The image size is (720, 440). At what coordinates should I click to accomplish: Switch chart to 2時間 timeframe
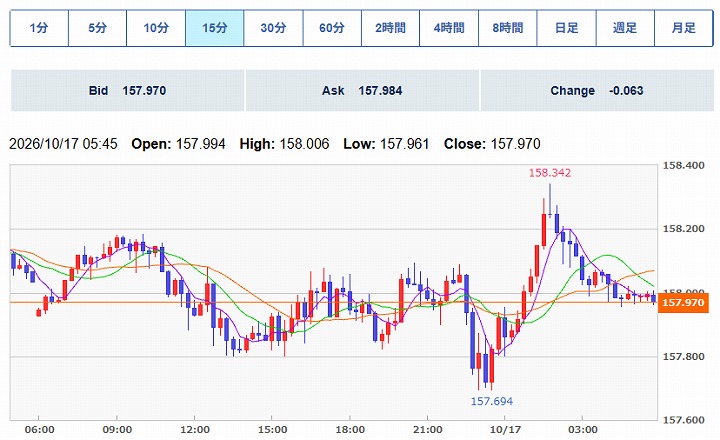pyautogui.click(x=390, y=28)
